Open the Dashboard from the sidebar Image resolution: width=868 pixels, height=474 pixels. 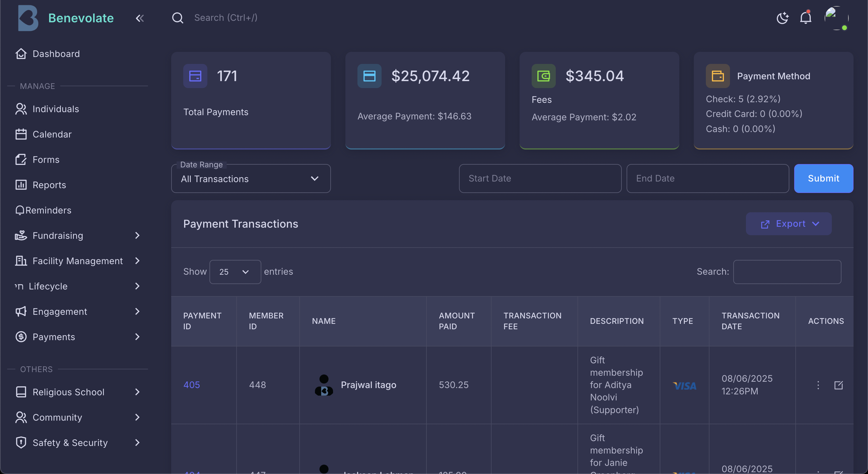pyautogui.click(x=55, y=54)
